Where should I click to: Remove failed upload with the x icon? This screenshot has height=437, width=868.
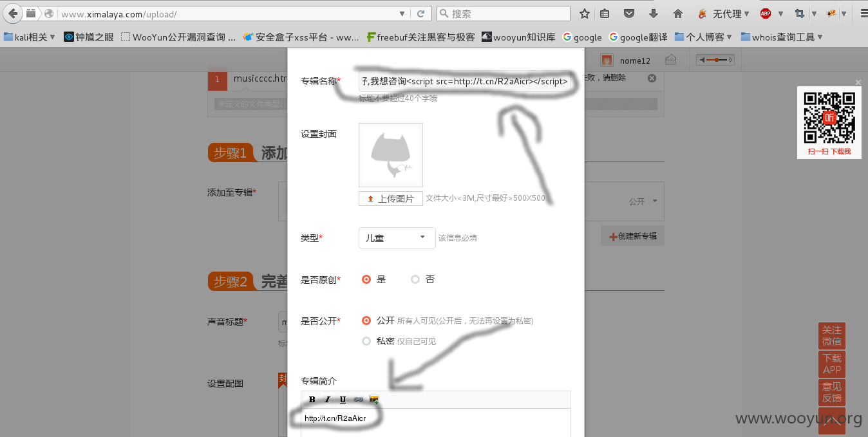tap(652, 78)
